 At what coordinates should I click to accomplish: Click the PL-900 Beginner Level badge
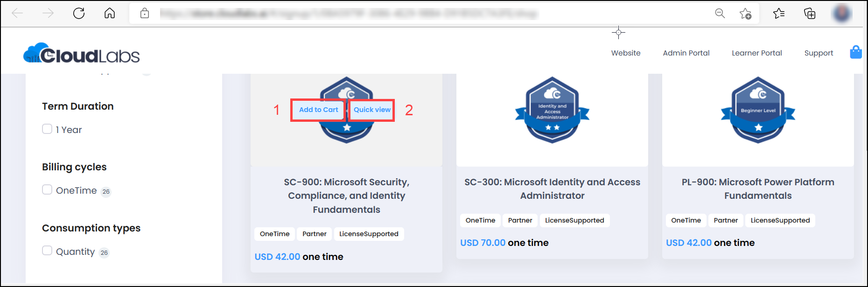pyautogui.click(x=758, y=110)
